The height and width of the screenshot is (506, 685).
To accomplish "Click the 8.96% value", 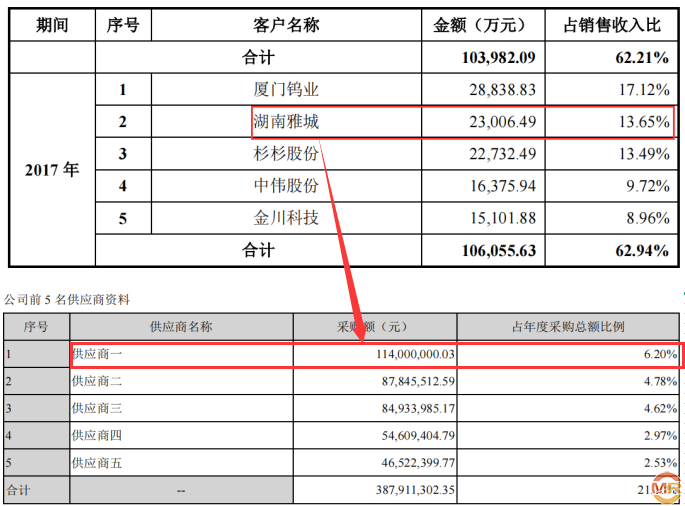I will (x=648, y=218).
